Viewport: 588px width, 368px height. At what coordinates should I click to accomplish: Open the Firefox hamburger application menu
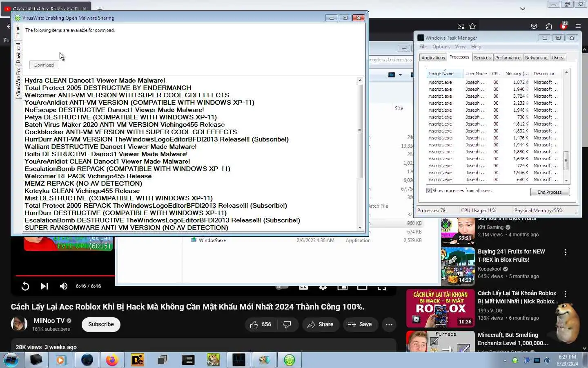click(578, 26)
